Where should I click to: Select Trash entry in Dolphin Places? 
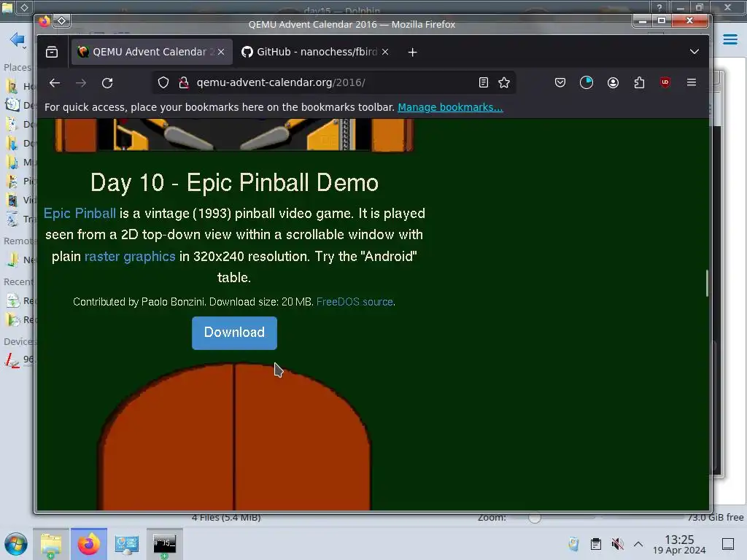pos(20,219)
